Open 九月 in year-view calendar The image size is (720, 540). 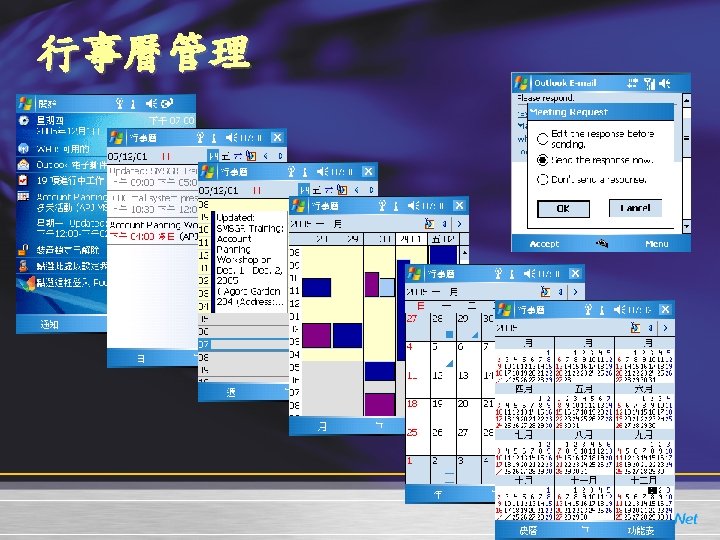tap(643, 434)
